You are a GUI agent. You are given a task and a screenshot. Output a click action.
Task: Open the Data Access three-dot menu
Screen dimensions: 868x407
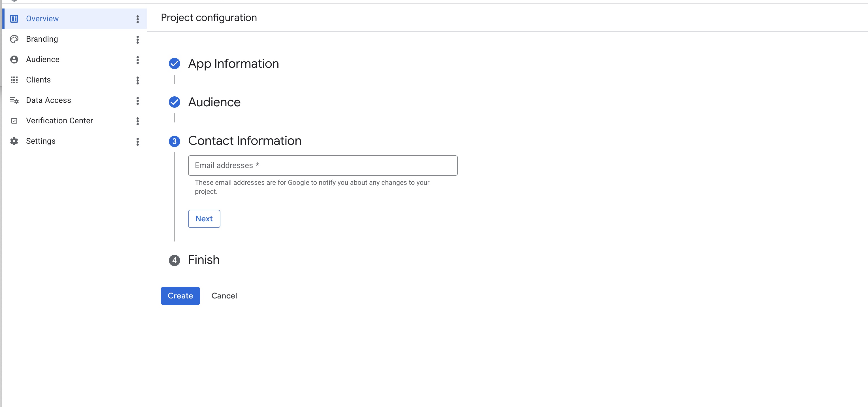137,101
